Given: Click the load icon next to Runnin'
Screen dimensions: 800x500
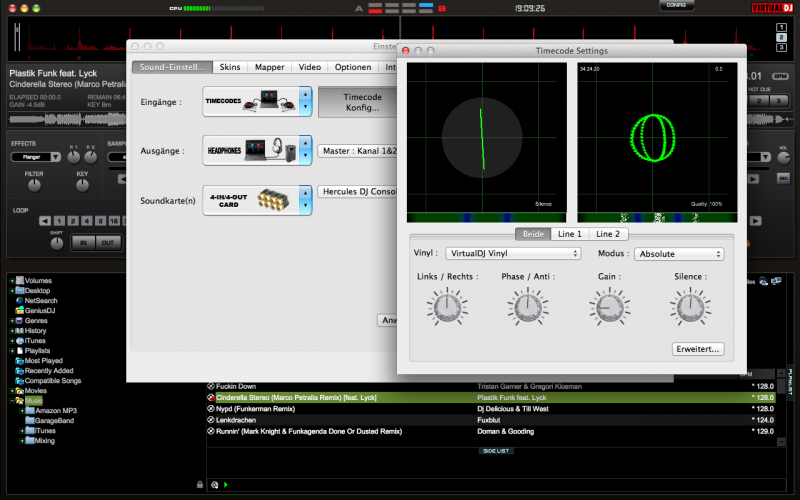Looking at the screenshot, I should 211,431.
